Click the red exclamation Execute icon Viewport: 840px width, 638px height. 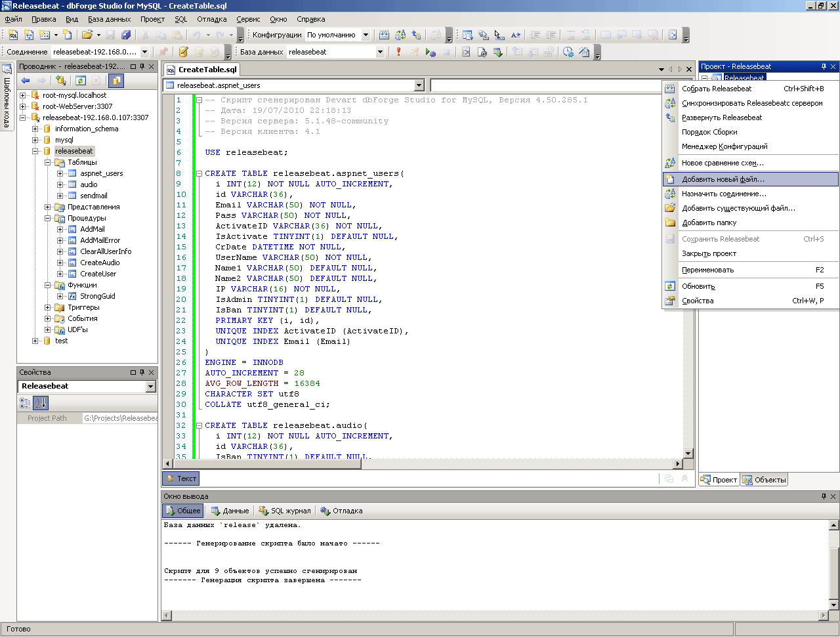point(398,52)
